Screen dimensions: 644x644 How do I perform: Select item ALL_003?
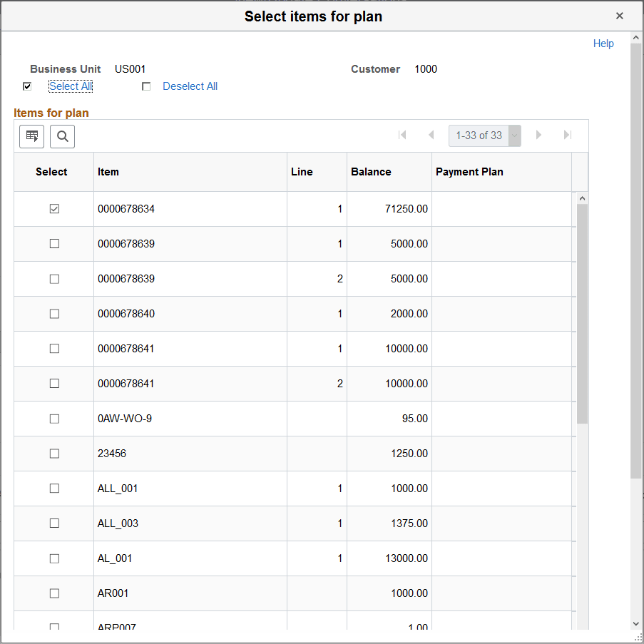pos(53,523)
